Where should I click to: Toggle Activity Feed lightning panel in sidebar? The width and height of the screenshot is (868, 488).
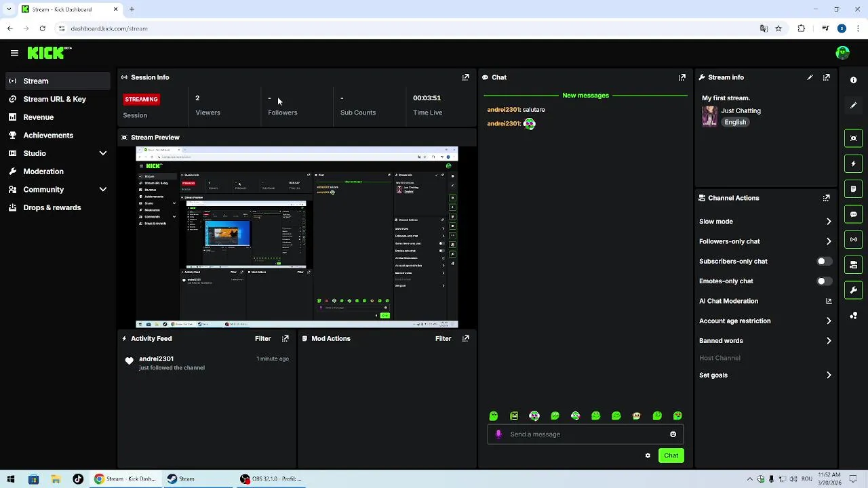coord(853,163)
